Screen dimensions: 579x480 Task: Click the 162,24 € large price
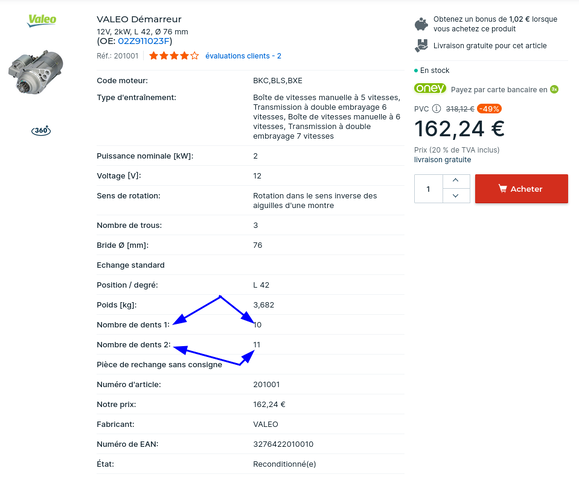tap(459, 129)
